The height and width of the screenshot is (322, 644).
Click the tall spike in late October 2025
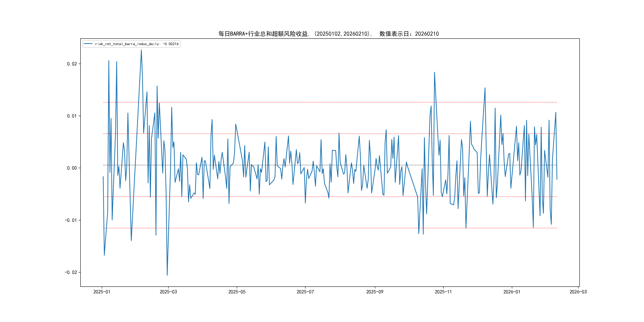(x=434, y=72)
